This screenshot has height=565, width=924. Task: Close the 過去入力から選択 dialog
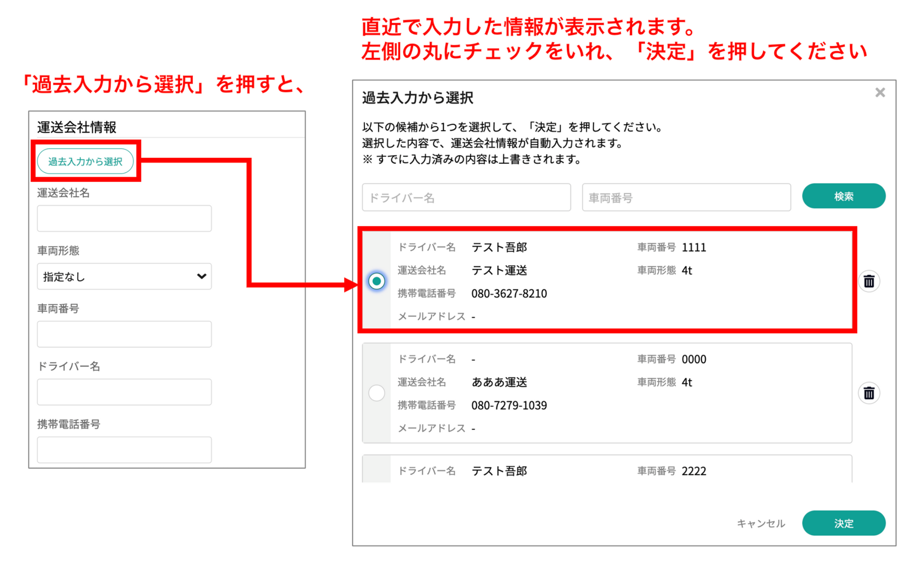click(880, 93)
